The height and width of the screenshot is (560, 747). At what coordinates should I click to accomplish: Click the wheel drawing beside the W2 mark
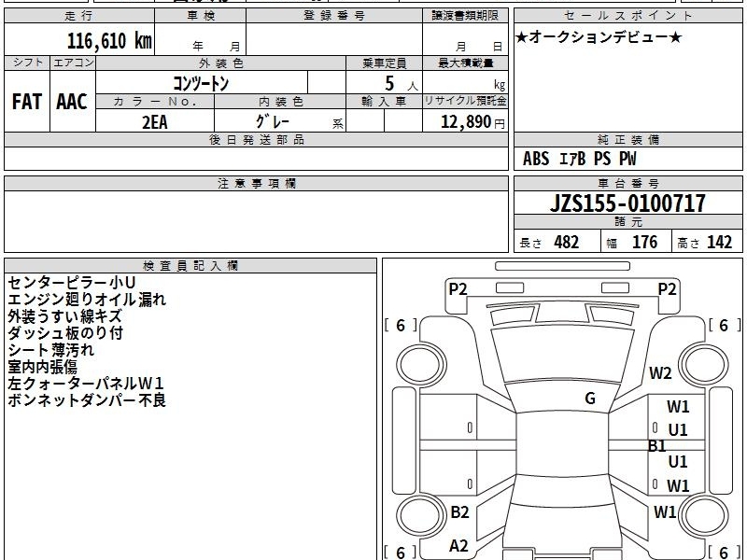(x=704, y=365)
